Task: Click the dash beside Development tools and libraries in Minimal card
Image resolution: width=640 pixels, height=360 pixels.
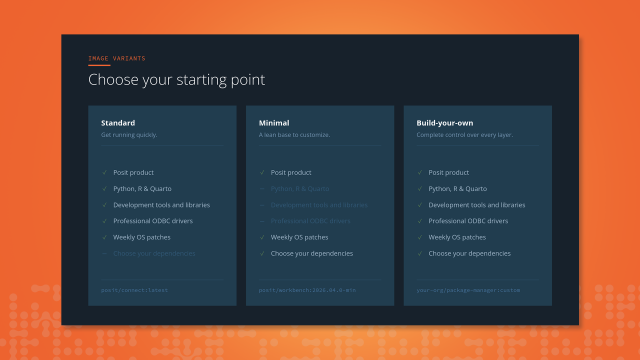Action: point(262,205)
